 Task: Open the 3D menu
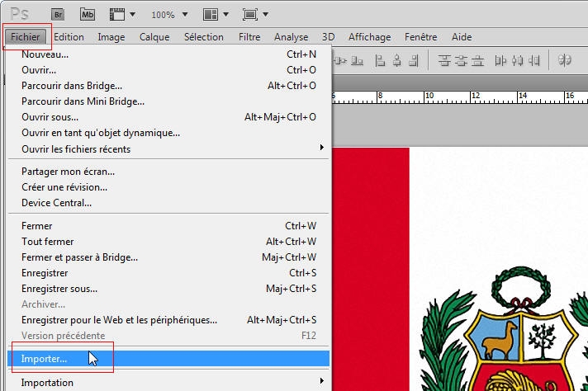[328, 36]
